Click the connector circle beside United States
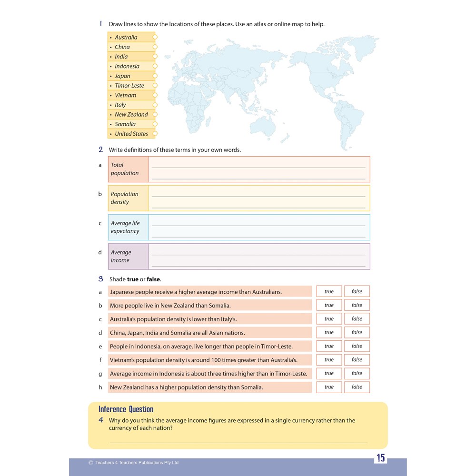This screenshot has height=476, width=476. tap(155, 134)
